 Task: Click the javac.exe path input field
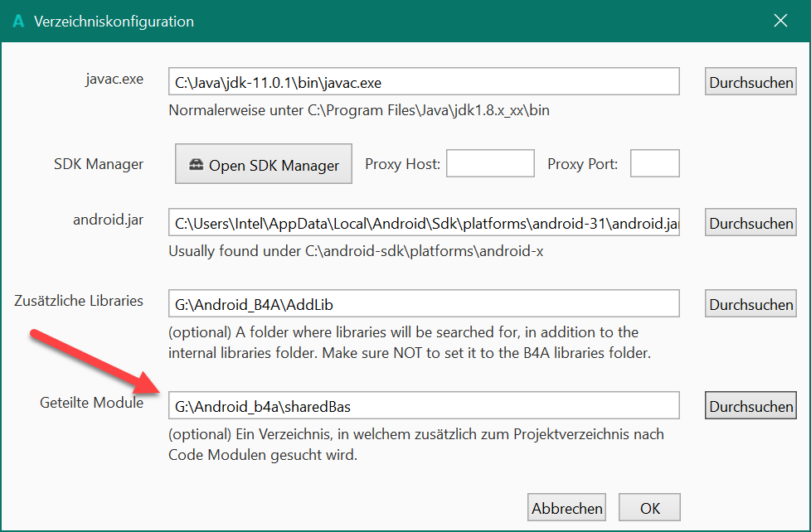tap(424, 82)
